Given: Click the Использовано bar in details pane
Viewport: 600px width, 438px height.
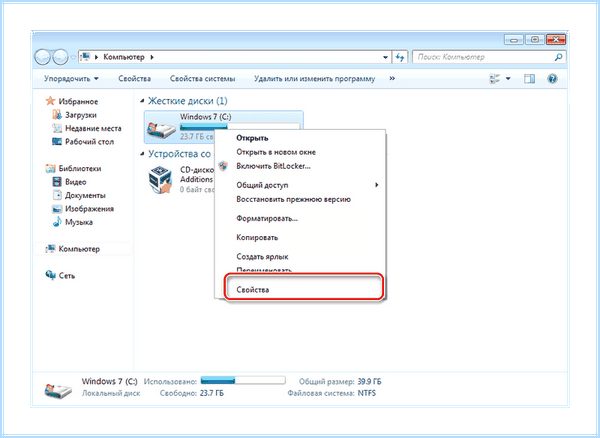Looking at the screenshot, I should click(243, 380).
